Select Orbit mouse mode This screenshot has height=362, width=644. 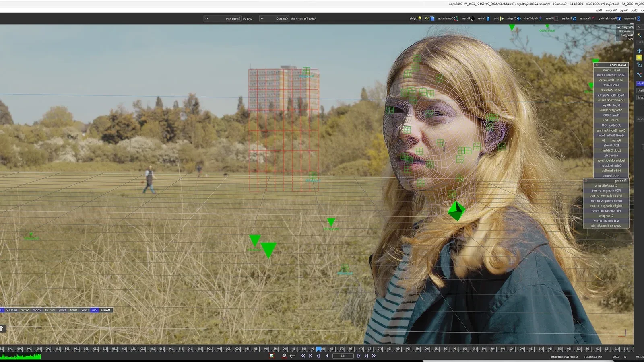click(x=73, y=310)
